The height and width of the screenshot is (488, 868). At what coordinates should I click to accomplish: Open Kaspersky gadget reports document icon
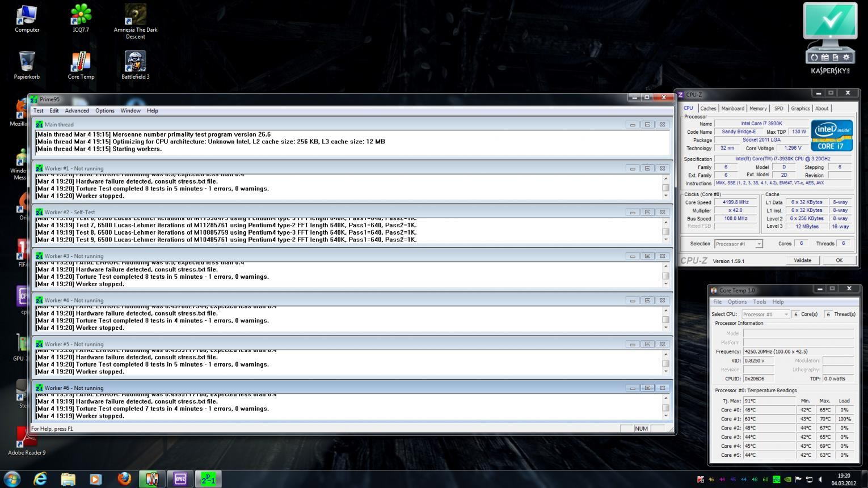pyautogui.click(x=835, y=57)
